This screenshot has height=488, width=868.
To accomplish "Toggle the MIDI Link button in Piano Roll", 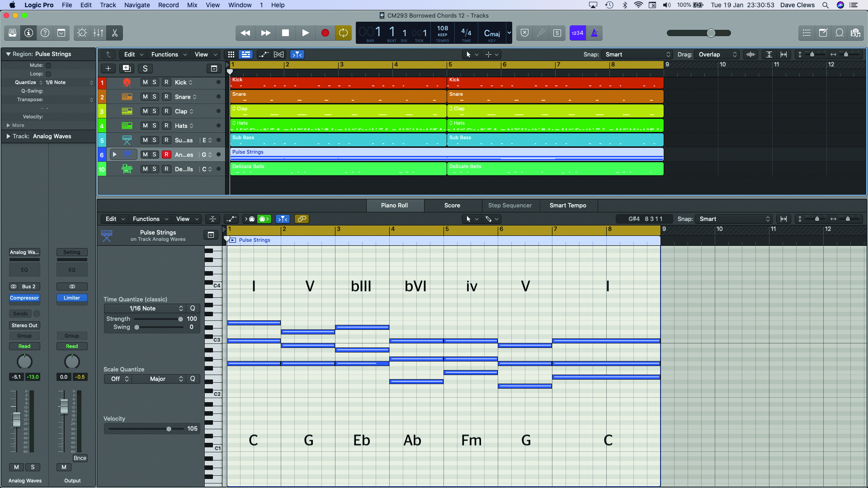I will tap(302, 219).
